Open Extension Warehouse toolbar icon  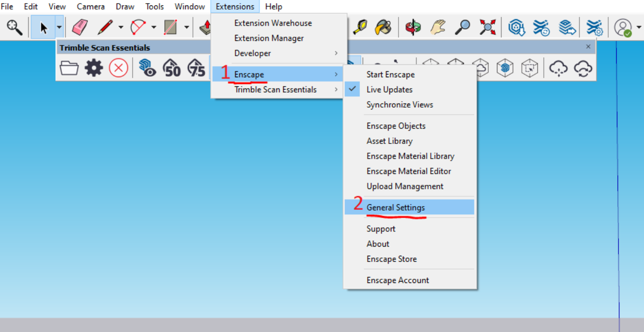[541, 27]
